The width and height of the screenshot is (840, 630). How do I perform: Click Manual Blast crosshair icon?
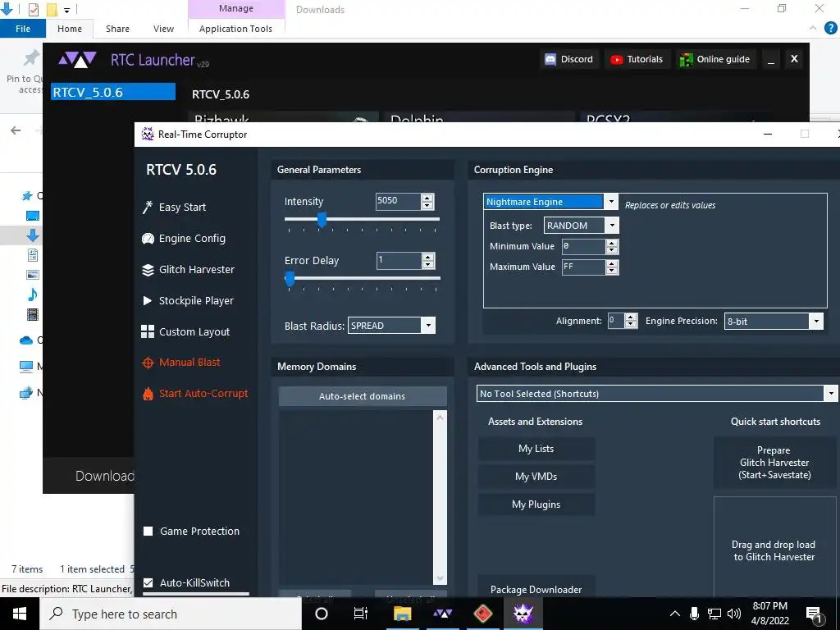[x=148, y=363]
